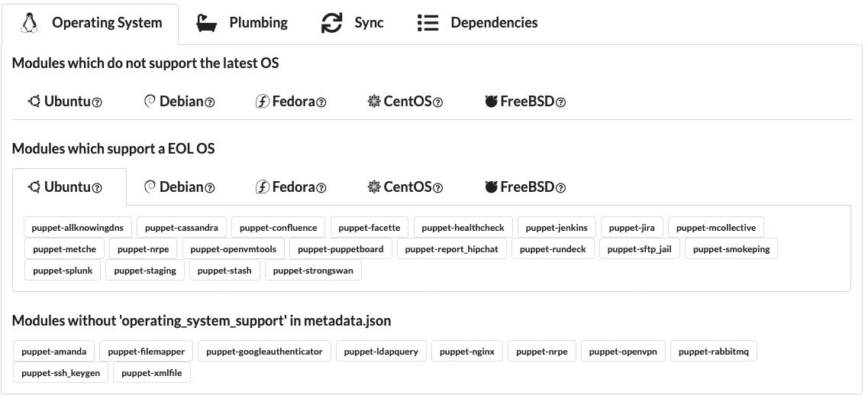Viewport: 868px width, 399px height.
Task: Open the puppet-puppetboard module
Action: point(340,249)
